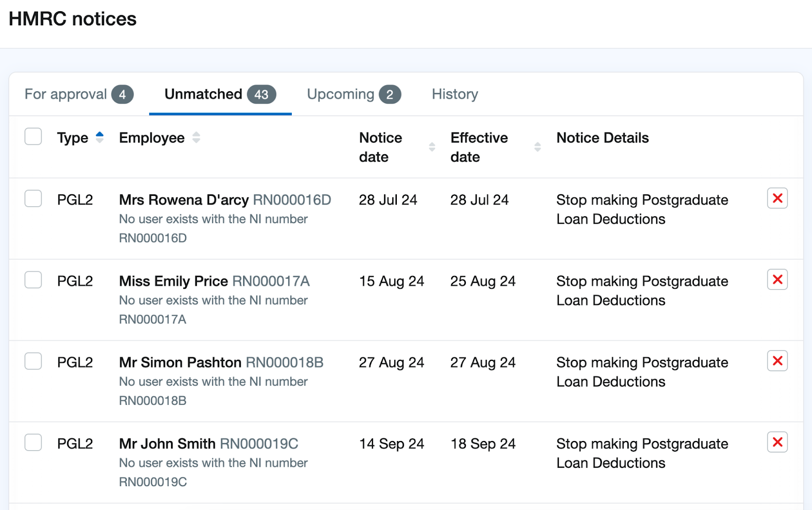
Task: Click effective date 18 Sep 24
Action: 483,444
